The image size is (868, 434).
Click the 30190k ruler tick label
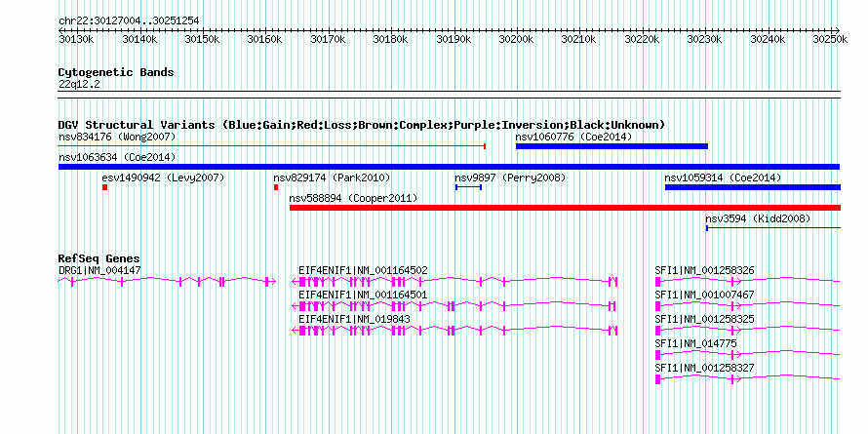pyautogui.click(x=454, y=39)
